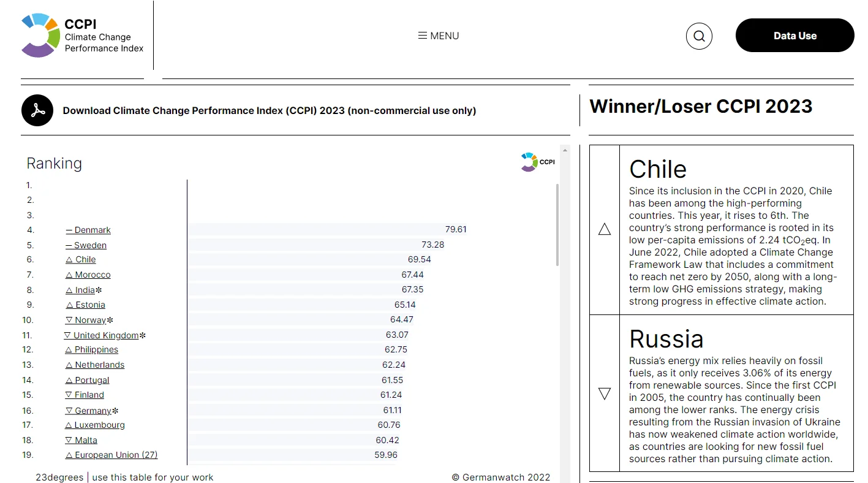Open Denmark ranking entry
868x483 pixels.
tap(88, 230)
